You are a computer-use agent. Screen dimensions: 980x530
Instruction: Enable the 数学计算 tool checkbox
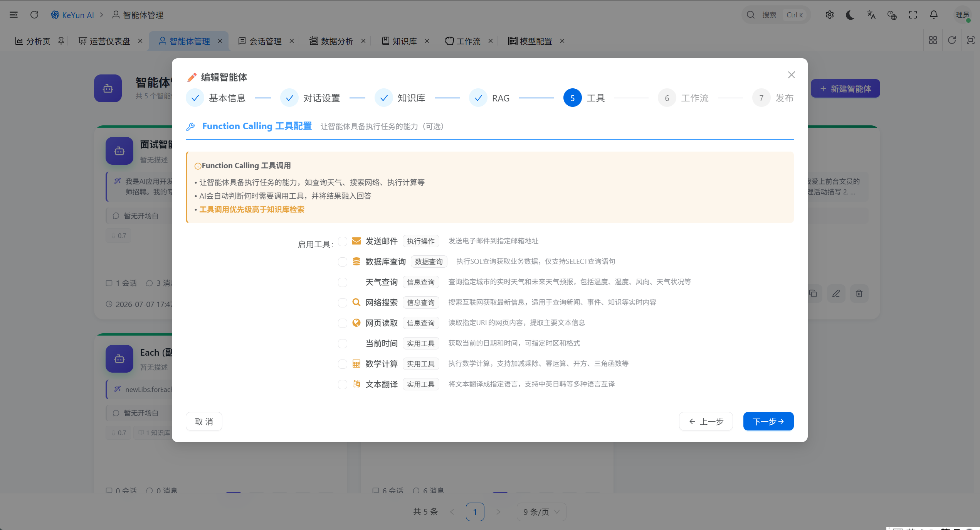(343, 364)
